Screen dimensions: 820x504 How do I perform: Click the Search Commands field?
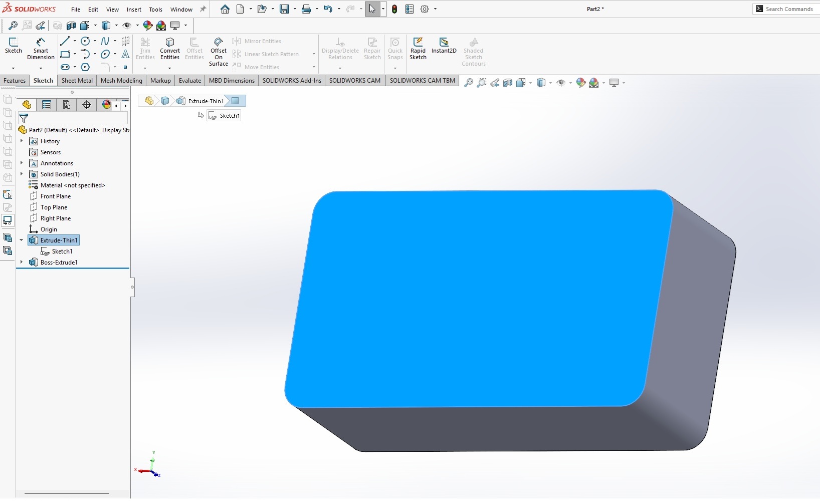pyautogui.click(x=789, y=9)
